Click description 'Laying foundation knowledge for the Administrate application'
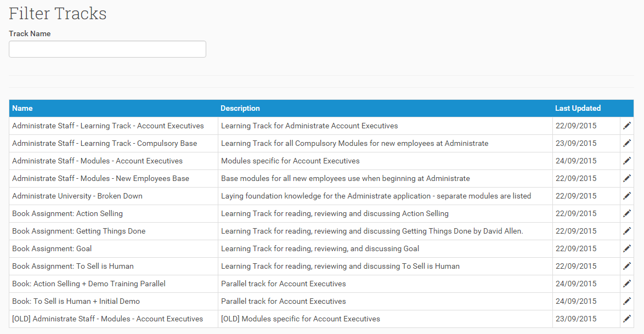Image resolution: width=644 pixels, height=334 pixels. [x=376, y=196]
